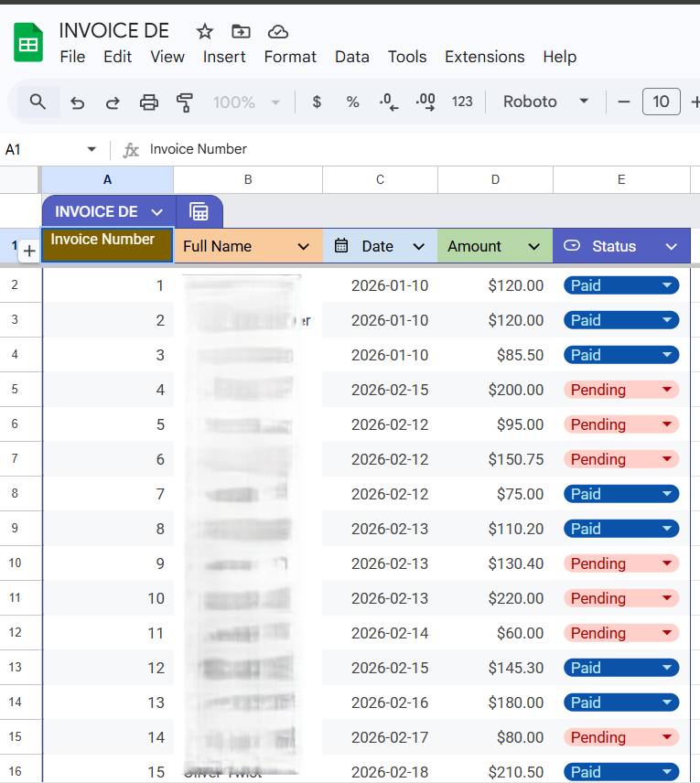700x783 pixels.
Task: Open the INVOICE DE table menu chevron
Action: click(x=156, y=212)
